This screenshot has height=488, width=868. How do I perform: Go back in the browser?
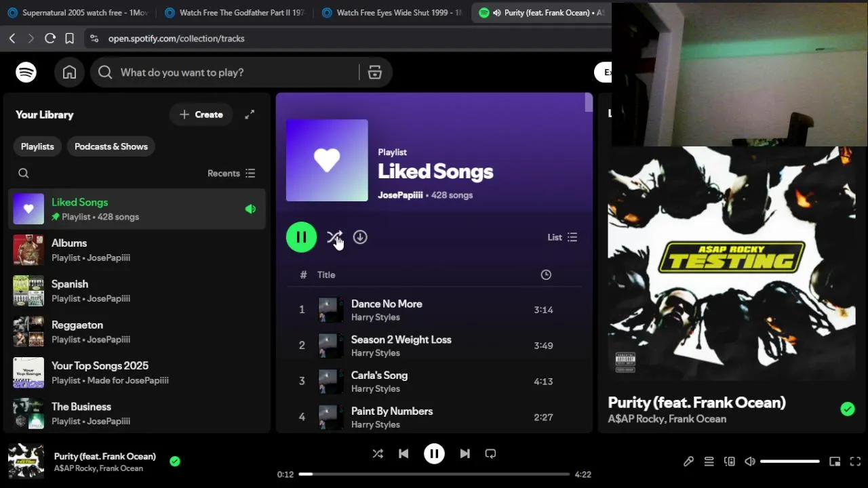click(12, 39)
